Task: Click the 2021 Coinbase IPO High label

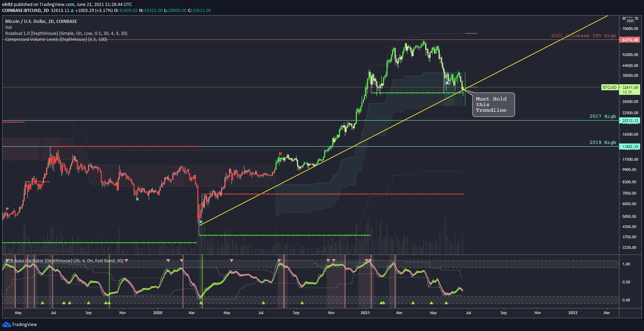Action: pyautogui.click(x=583, y=36)
